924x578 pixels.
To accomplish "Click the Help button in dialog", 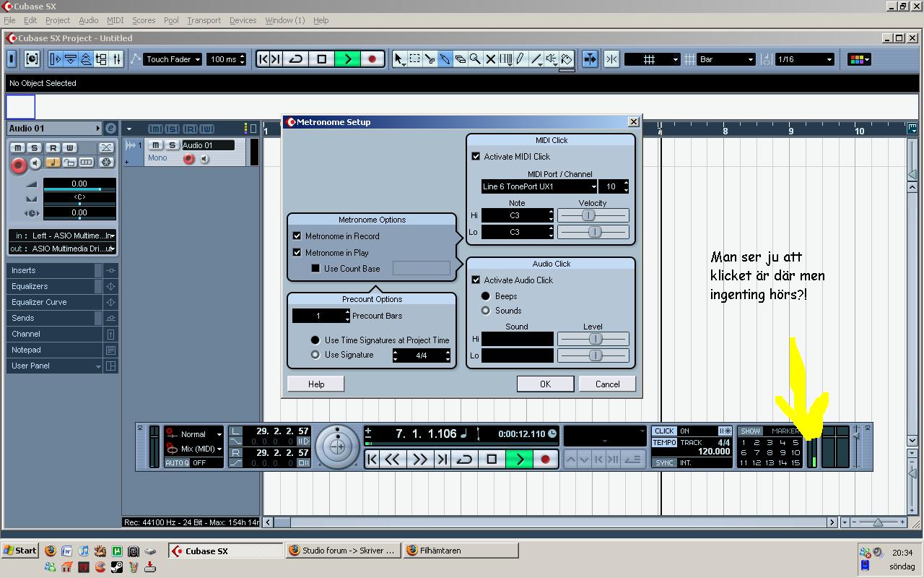I will pos(316,384).
